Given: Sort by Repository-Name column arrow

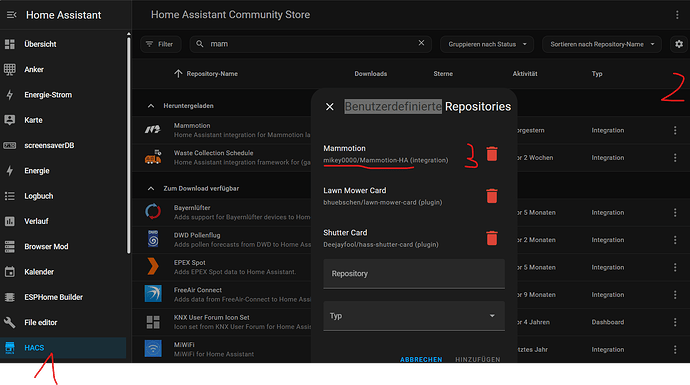Looking at the screenshot, I should point(178,73).
